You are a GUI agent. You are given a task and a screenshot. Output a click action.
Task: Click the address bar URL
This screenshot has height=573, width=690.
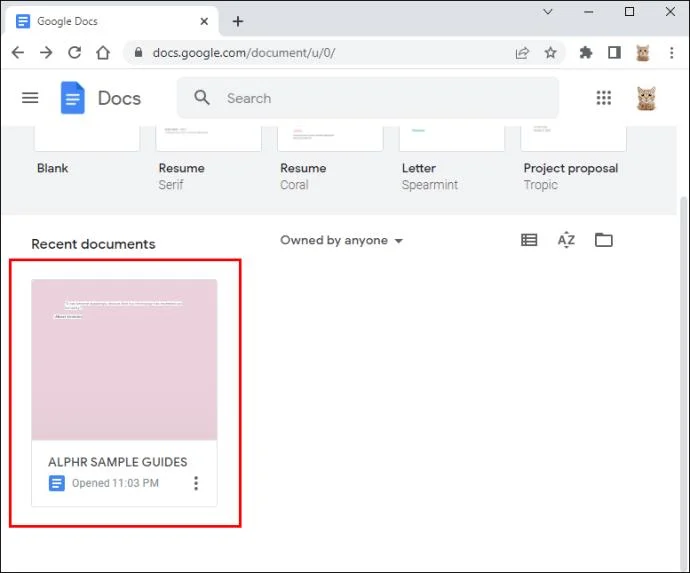point(244,53)
